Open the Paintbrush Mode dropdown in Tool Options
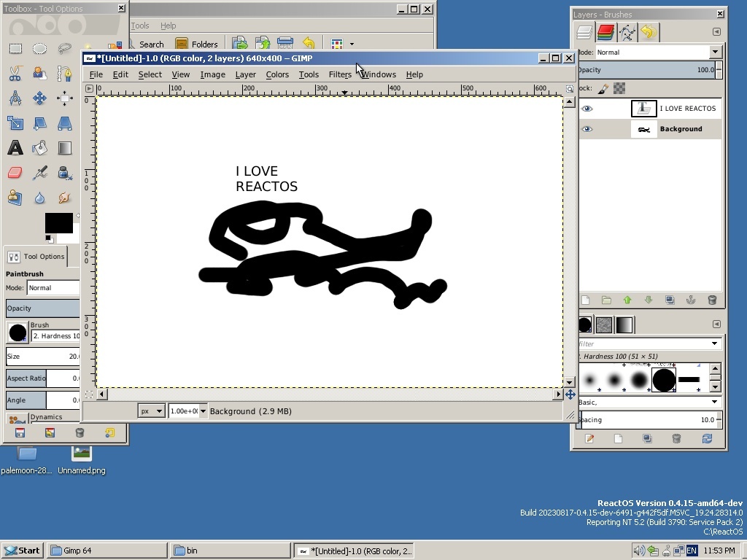Image resolution: width=747 pixels, height=560 pixels. pos(53,287)
